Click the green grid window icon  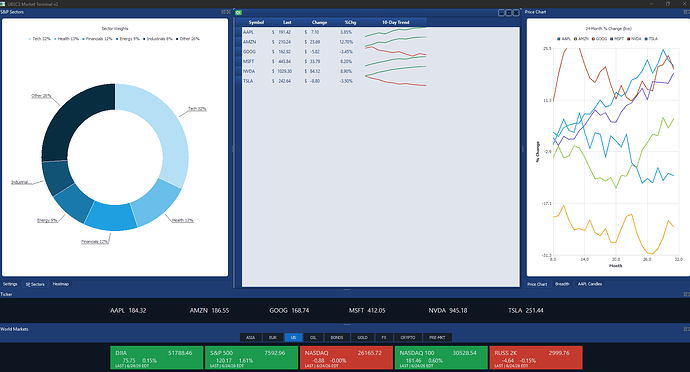(239, 13)
